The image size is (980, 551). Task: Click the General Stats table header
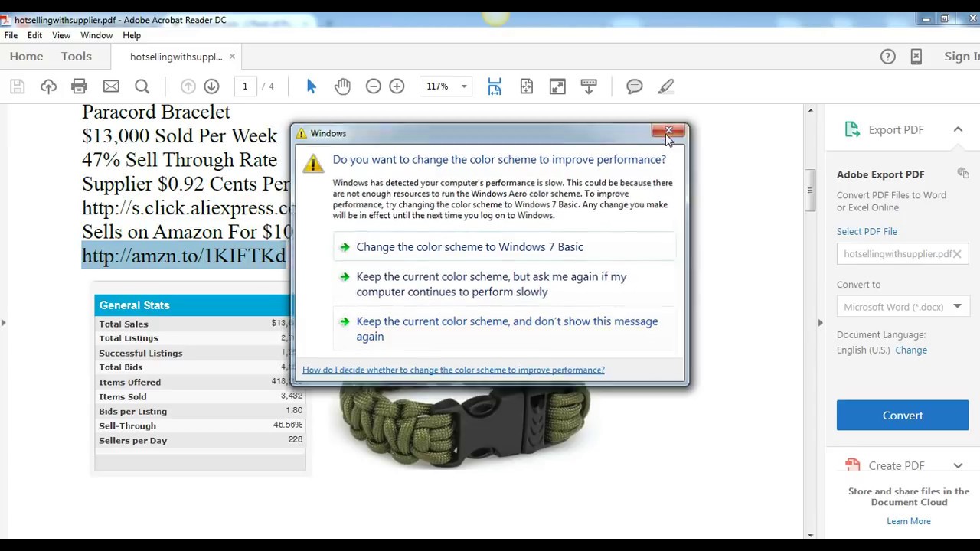193,305
